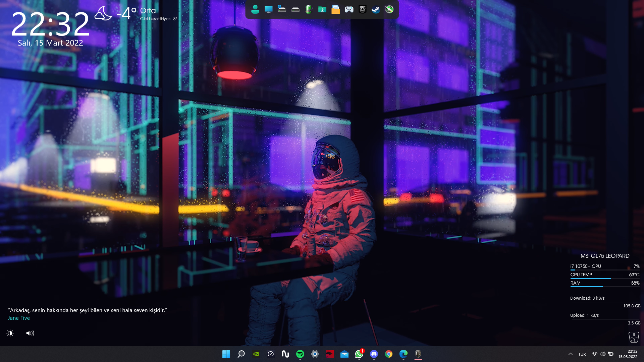
Task: Open the TUR language input selector
Action: pyautogui.click(x=582, y=354)
